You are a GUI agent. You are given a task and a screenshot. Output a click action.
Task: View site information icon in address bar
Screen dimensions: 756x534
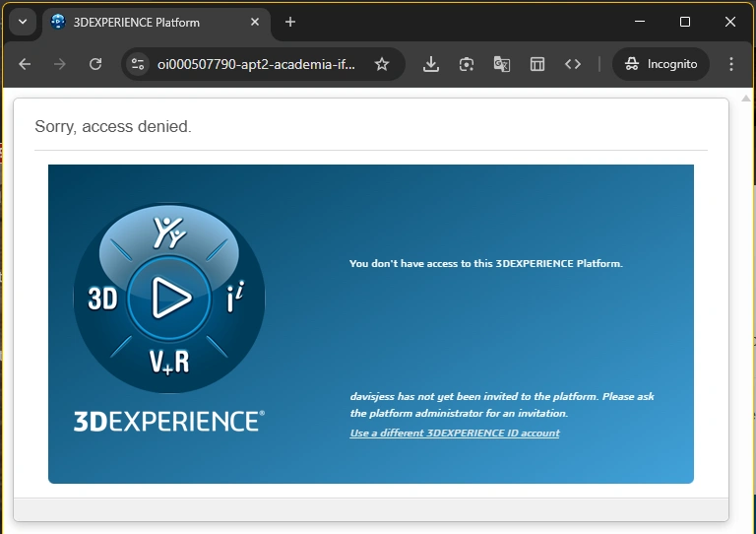(138, 64)
